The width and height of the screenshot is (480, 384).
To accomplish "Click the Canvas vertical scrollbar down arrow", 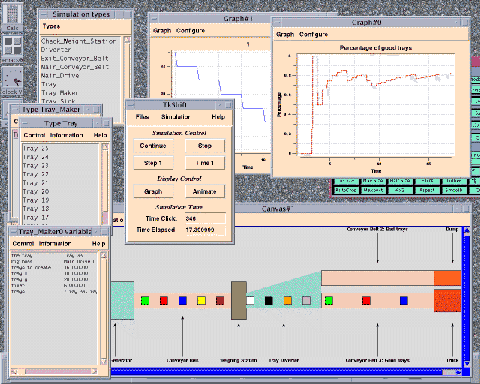I will (467, 364).
